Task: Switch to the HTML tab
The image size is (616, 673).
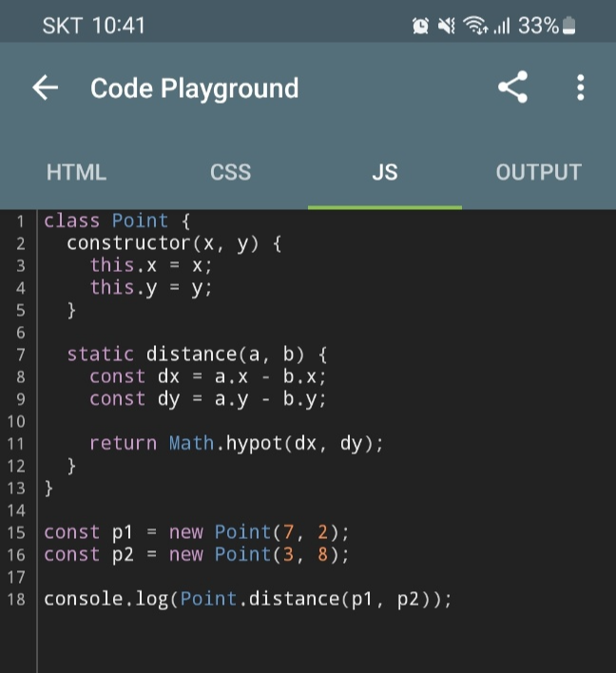Action: tap(76, 172)
